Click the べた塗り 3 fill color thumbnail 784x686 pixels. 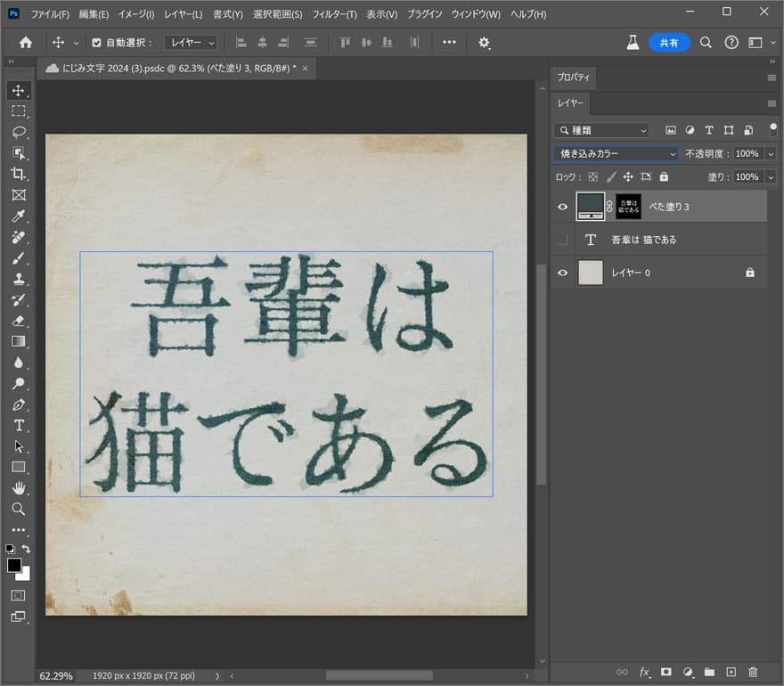pos(590,207)
